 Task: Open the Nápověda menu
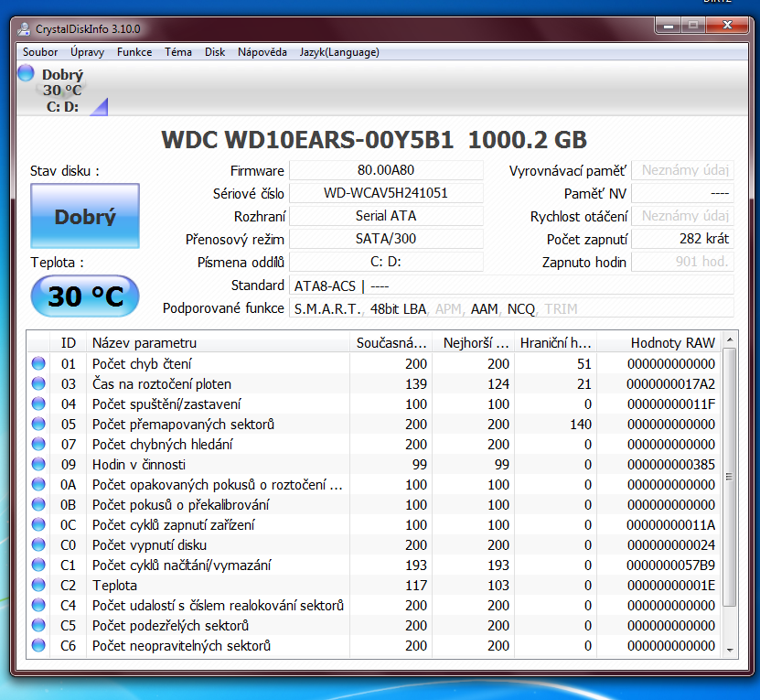click(x=262, y=52)
